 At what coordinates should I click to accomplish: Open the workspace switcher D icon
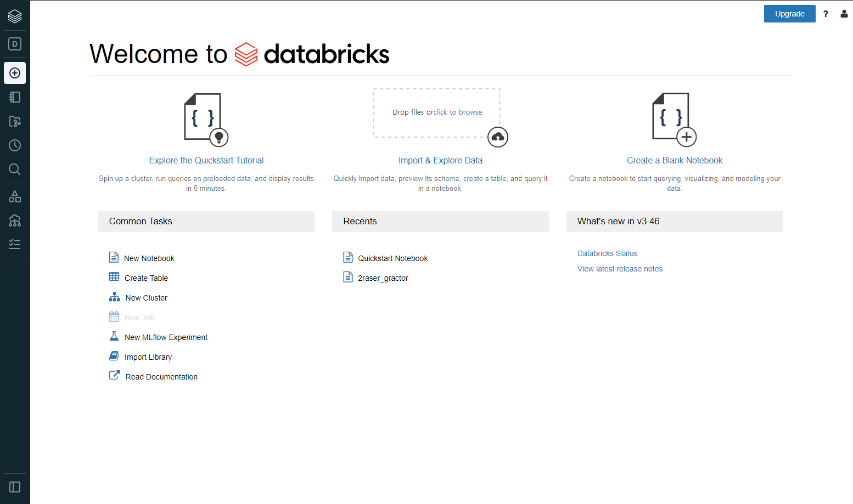click(15, 44)
